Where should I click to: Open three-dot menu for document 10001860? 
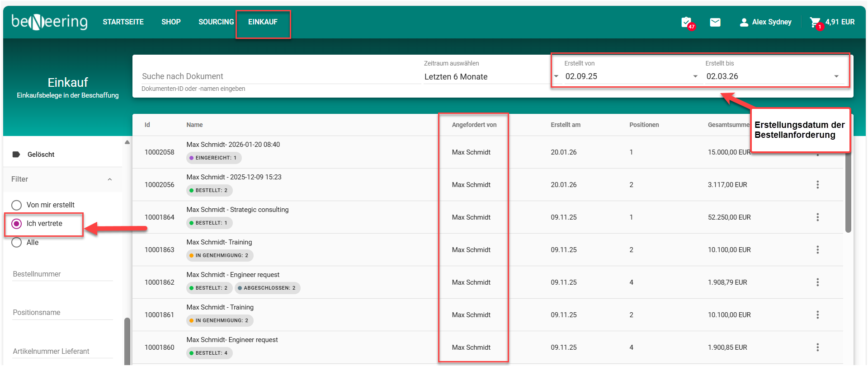pos(817,347)
